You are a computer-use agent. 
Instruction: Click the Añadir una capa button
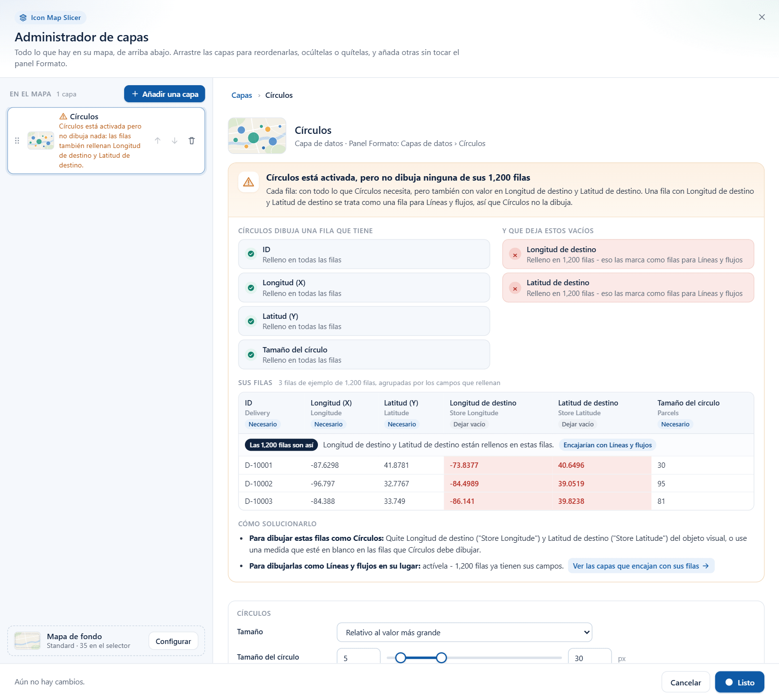[x=165, y=94]
